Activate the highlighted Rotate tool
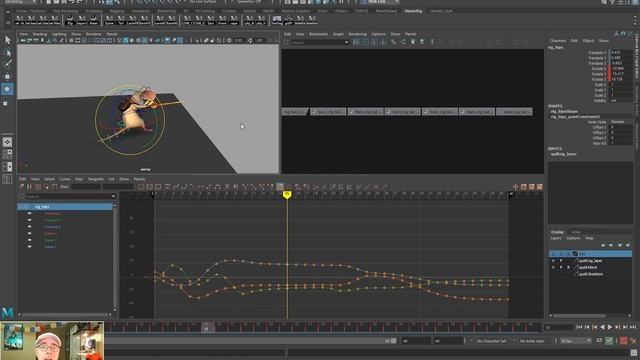Screen dimensions: 640x360 [x=7, y=89]
